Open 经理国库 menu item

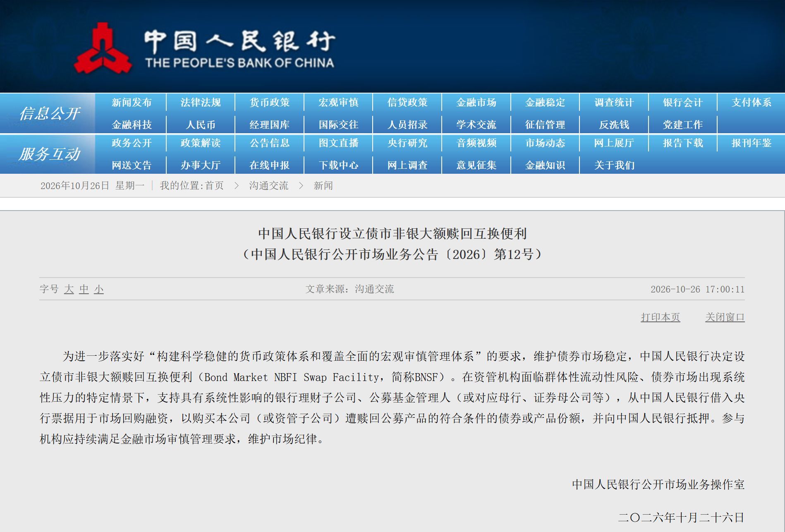(x=270, y=125)
